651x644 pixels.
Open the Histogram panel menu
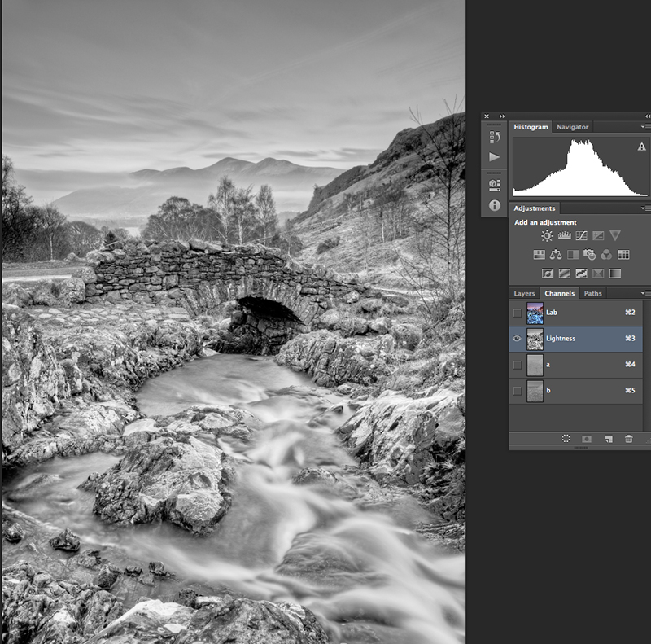644,127
